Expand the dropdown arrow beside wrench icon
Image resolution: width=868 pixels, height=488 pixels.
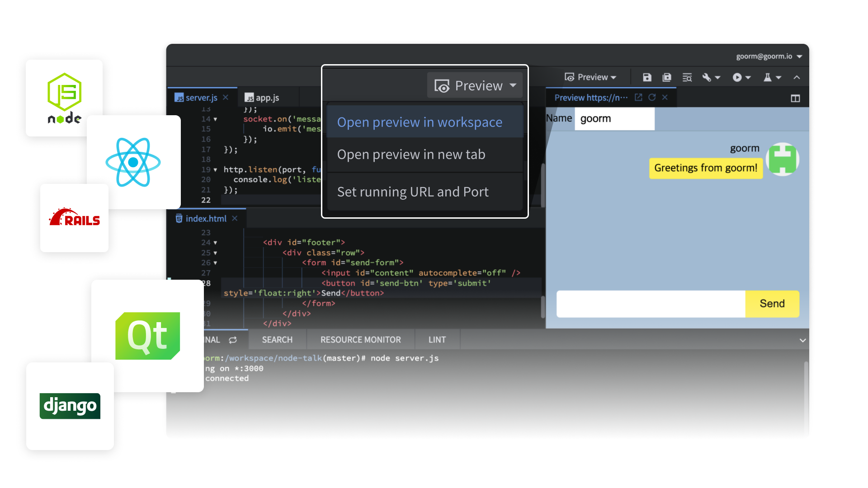717,78
